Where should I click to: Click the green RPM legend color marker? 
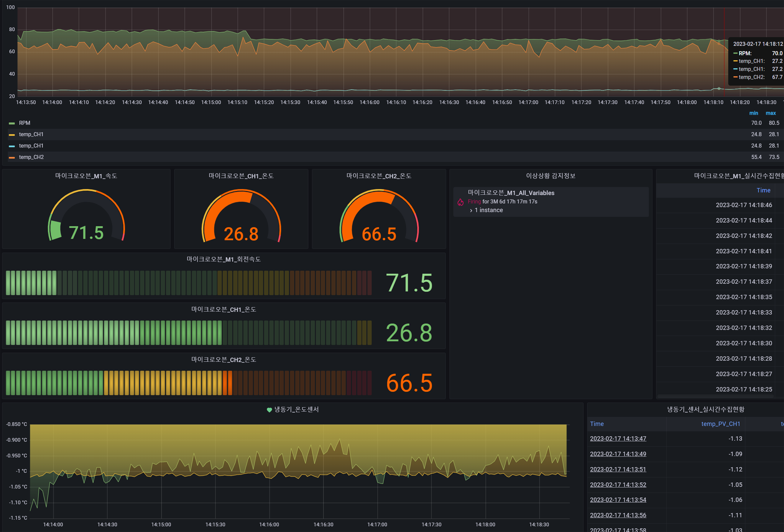click(x=12, y=123)
